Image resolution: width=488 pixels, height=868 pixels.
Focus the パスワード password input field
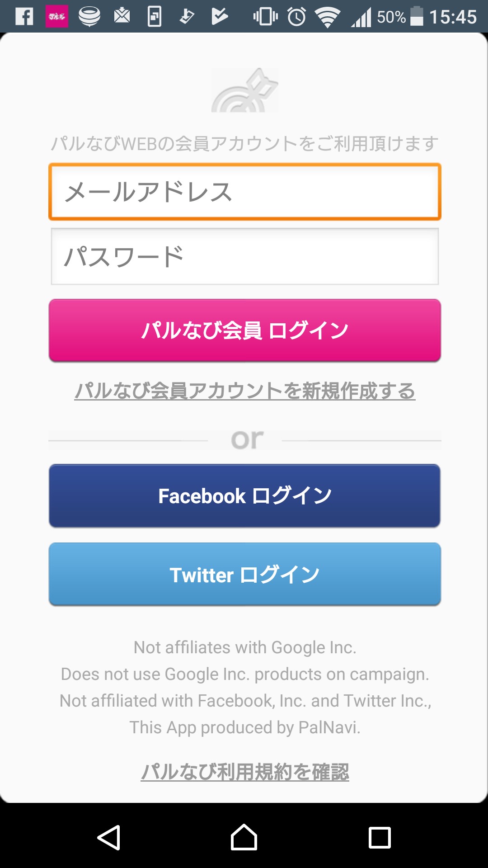click(x=245, y=256)
